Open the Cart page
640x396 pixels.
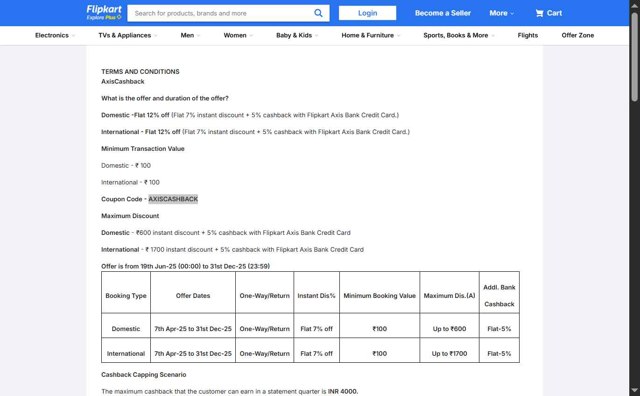point(549,13)
